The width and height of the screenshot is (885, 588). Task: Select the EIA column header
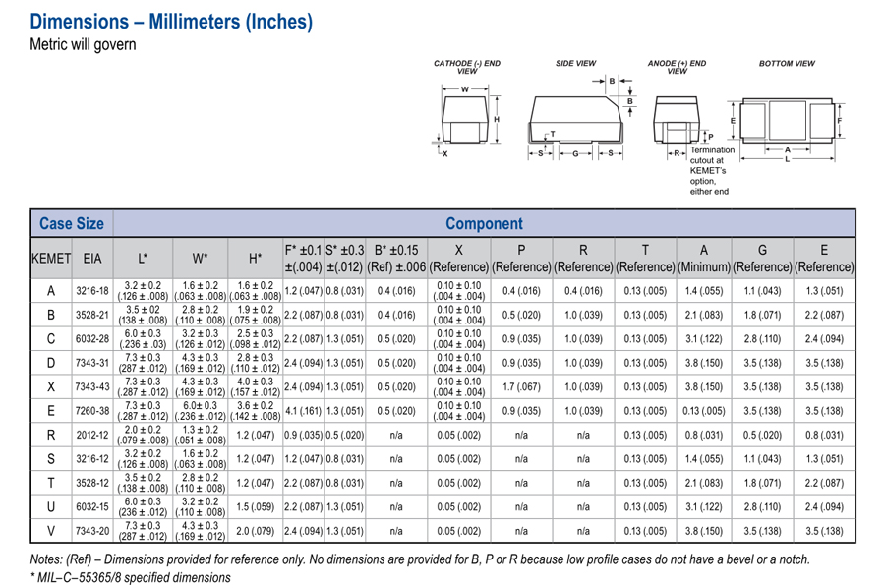[x=92, y=259]
